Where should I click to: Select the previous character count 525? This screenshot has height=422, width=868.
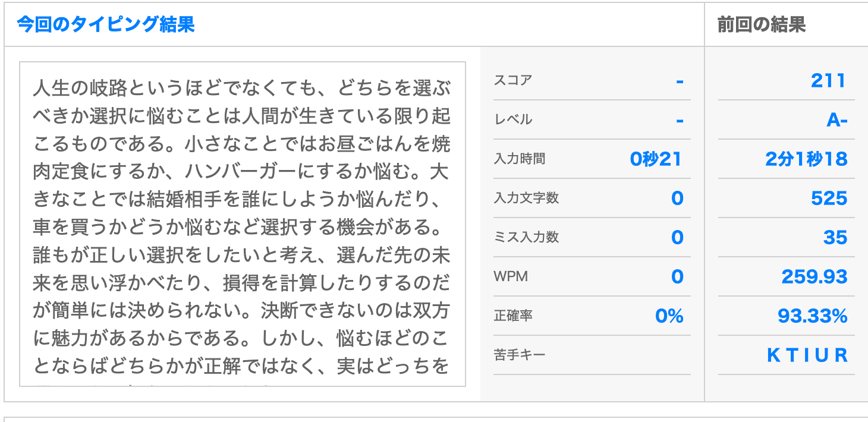tap(829, 198)
